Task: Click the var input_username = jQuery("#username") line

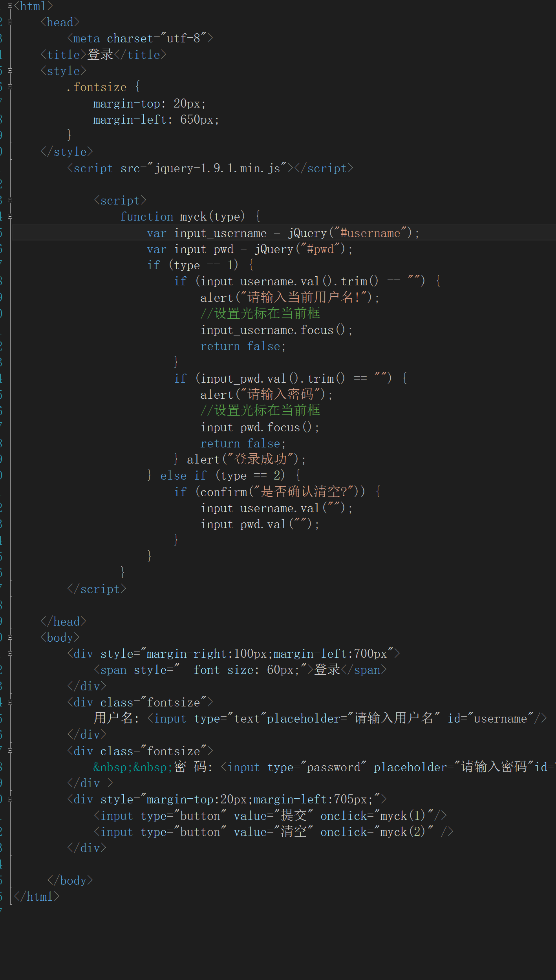Action: coord(283,233)
